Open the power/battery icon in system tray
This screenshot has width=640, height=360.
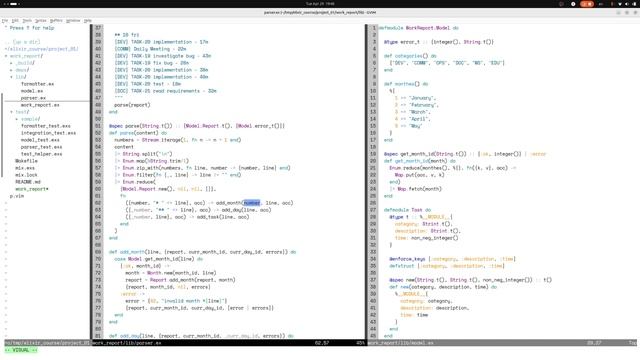(635, 4)
